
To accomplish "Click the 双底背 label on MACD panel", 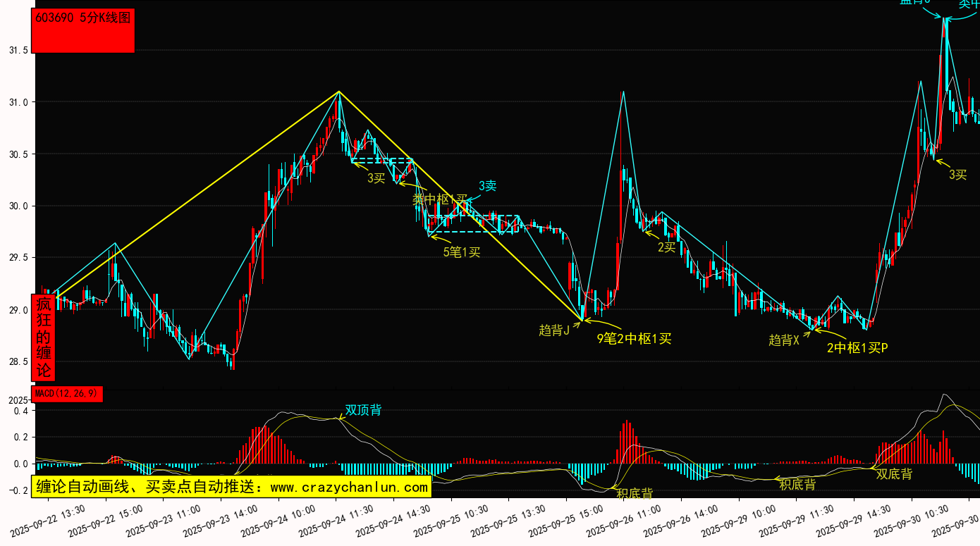I will pyautogui.click(x=894, y=474).
